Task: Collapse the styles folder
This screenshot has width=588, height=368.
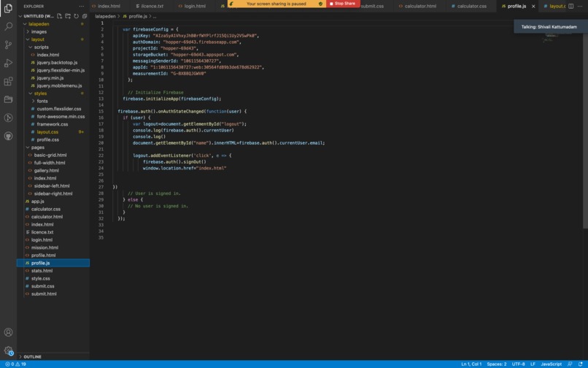Action: (x=31, y=93)
